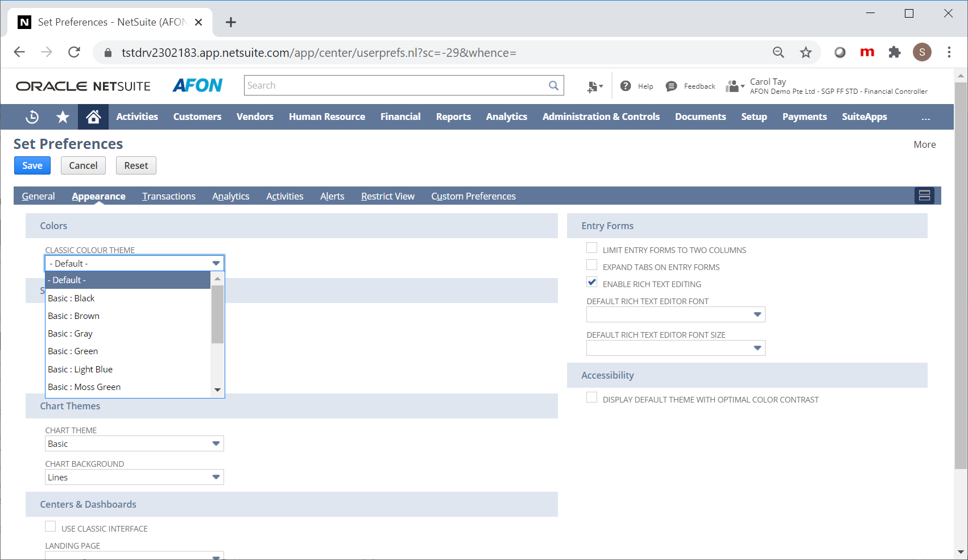Click inside the global Search field
The height and width of the screenshot is (560, 968).
coord(398,85)
